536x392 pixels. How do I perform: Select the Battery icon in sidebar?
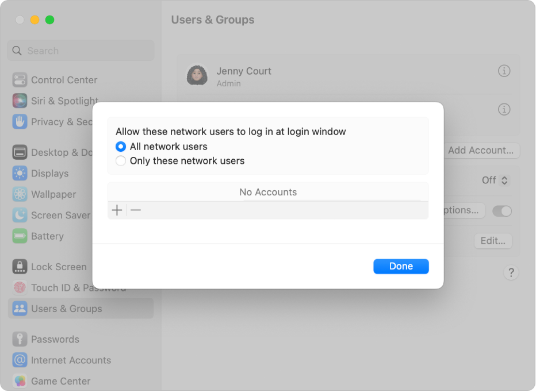20,236
